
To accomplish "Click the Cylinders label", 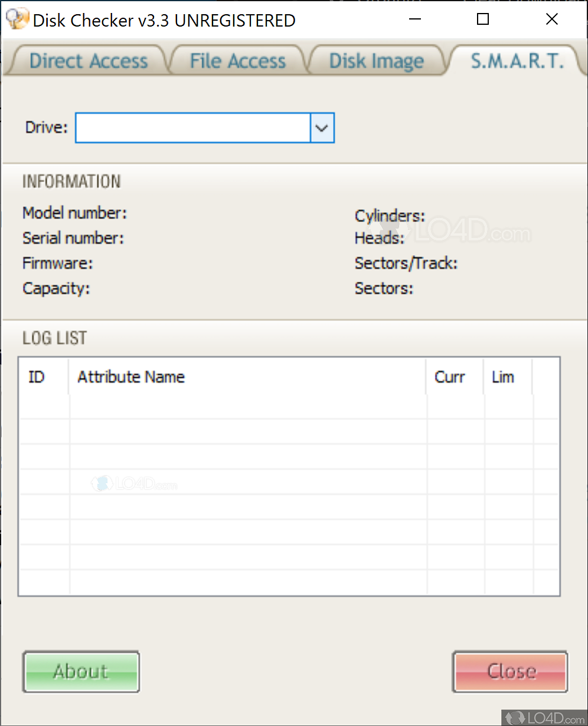I will [390, 216].
